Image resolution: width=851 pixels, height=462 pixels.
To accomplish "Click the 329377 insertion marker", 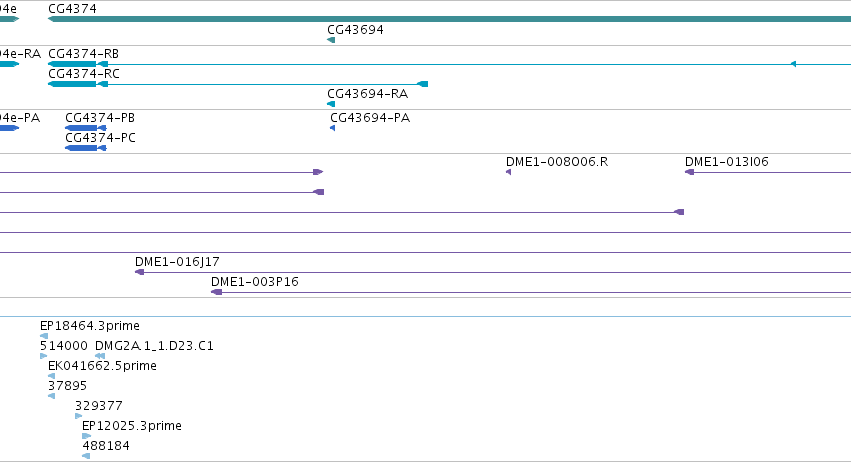I will (x=79, y=416).
